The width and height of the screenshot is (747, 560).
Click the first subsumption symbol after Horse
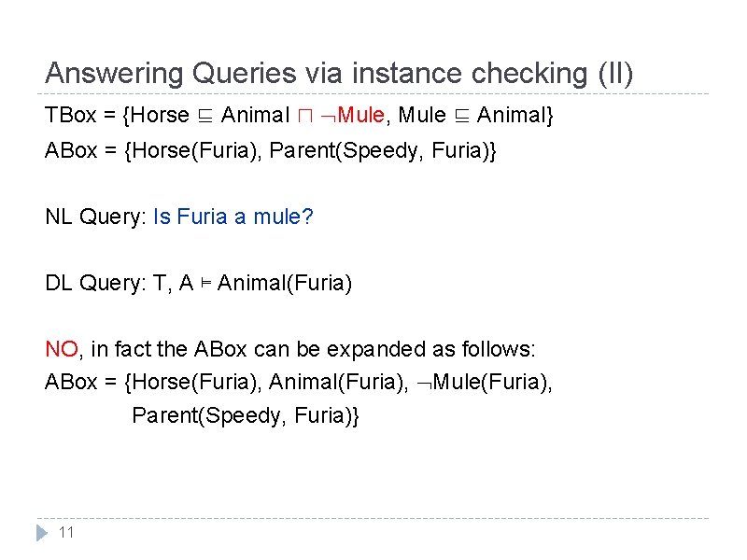205,116
